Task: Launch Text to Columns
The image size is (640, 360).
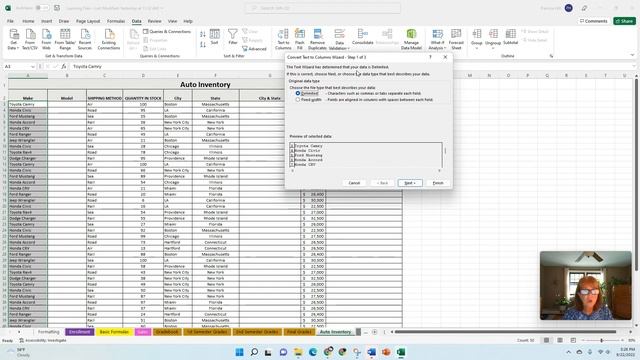Action: [x=283, y=39]
